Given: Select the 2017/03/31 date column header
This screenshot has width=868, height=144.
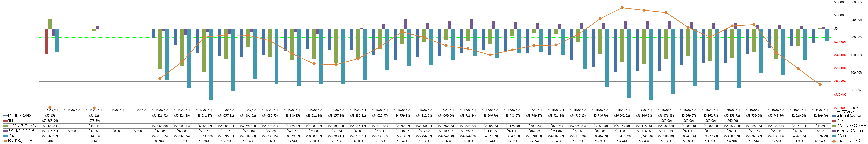Looking at the screenshot, I should click(468, 110).
